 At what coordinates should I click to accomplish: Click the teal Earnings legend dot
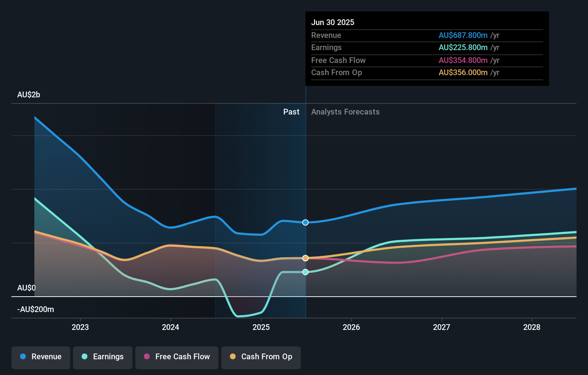point(84,357)
